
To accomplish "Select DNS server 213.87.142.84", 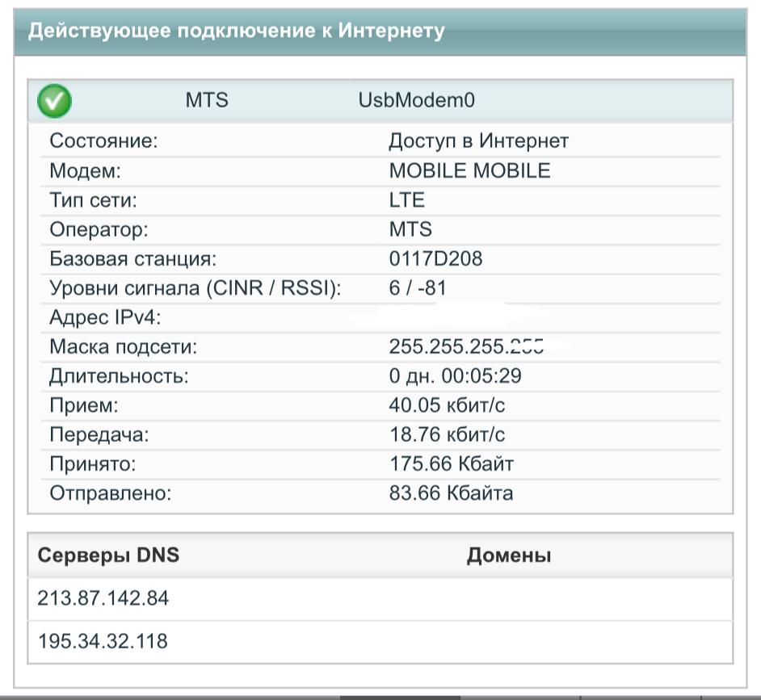I will (x=103, y=599).
